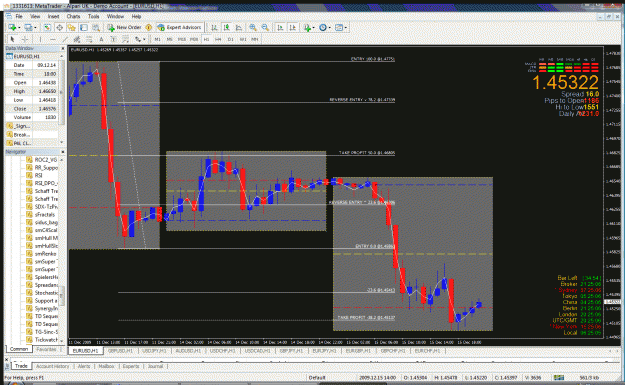Open the Journal terminal tab

[155, 366]
